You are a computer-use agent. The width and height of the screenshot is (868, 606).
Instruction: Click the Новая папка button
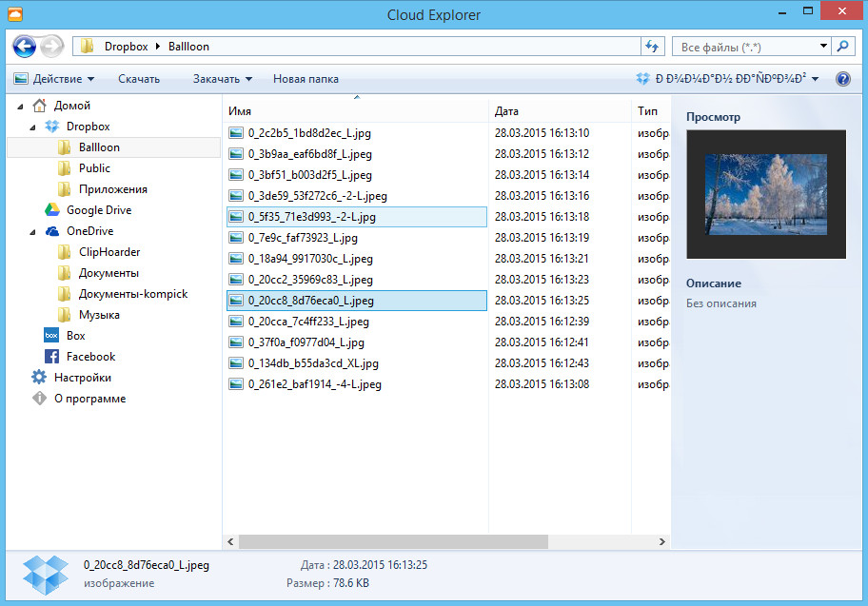[x=306, y=79]
